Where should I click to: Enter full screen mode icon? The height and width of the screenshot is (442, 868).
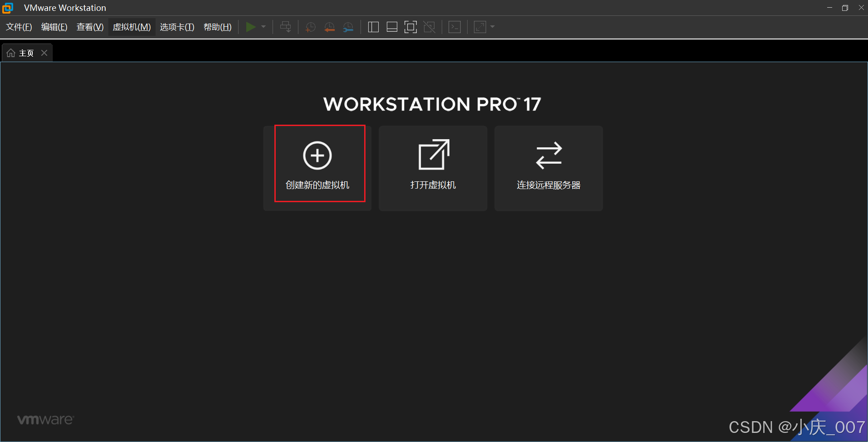click(410, 27)
